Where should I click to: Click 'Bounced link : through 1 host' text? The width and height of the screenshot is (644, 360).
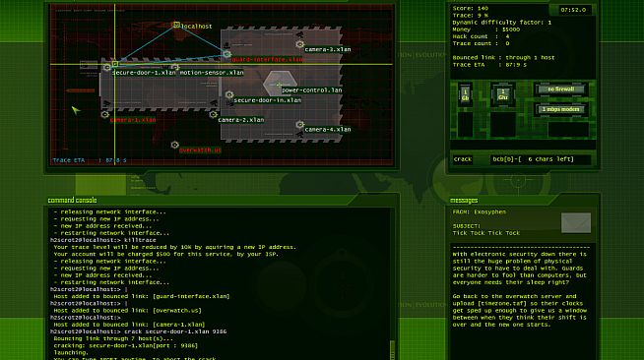click(x=503, y=58)
